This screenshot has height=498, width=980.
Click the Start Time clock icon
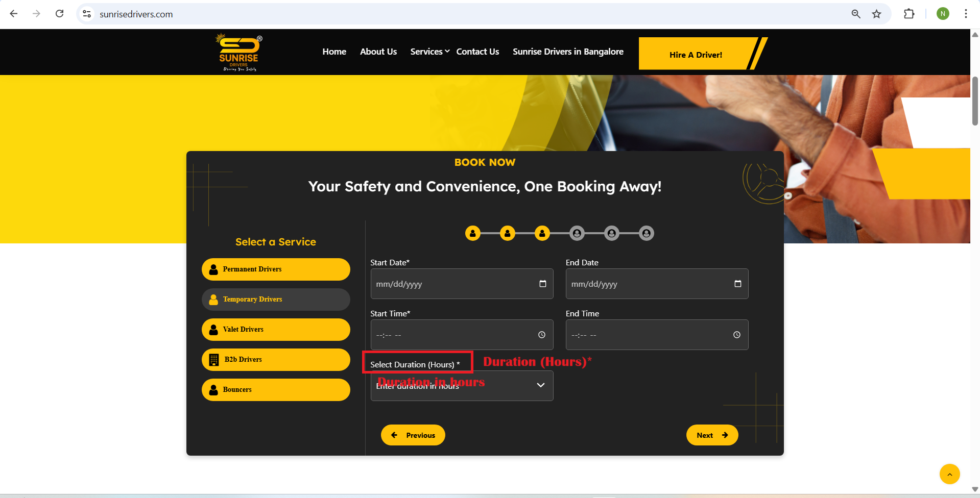tap(542, 335)
